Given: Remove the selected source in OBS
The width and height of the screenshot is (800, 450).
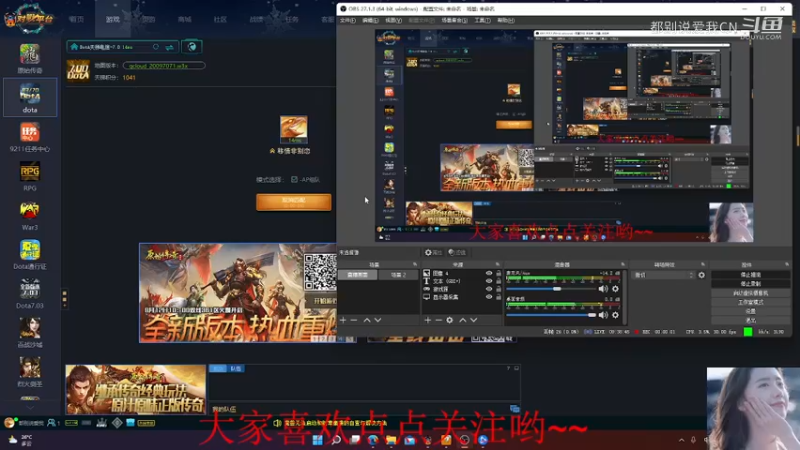Looking at the screenshot, I should (438, 320).
